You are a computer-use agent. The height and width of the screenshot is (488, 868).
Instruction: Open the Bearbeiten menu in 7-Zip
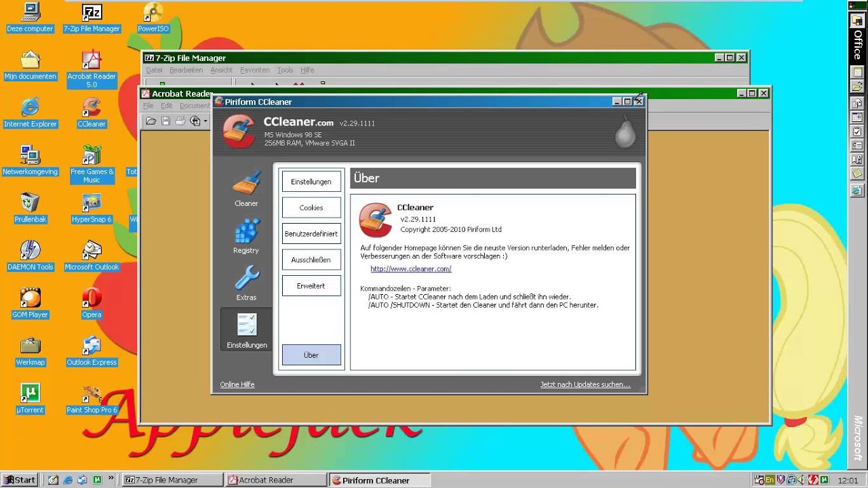point(186,70)
